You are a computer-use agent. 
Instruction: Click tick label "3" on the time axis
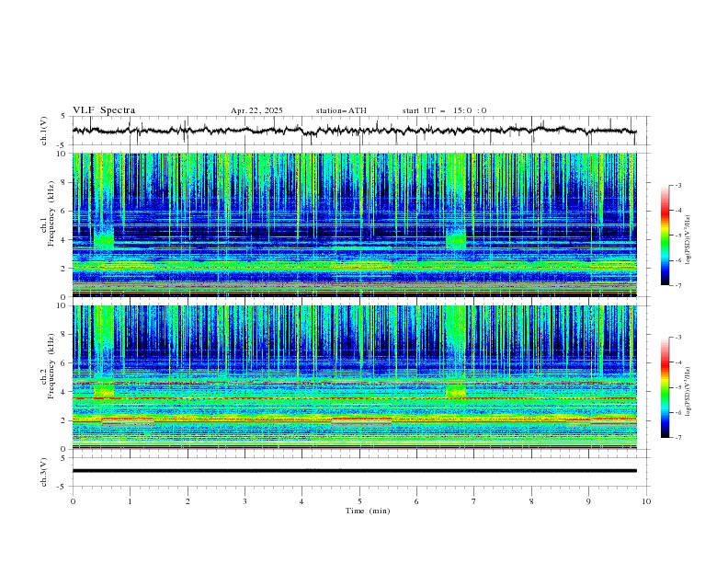[245, 501]
